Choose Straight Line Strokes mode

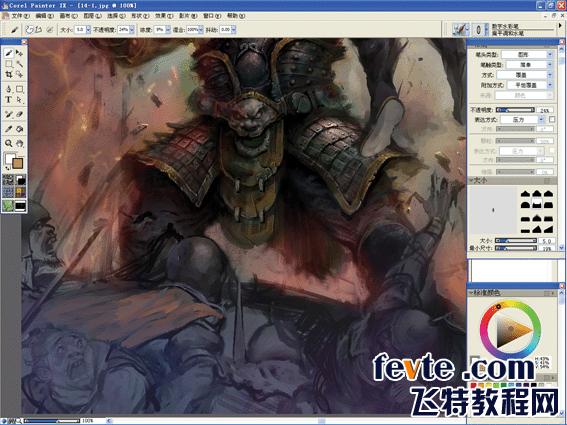click(x=39, y=29)
